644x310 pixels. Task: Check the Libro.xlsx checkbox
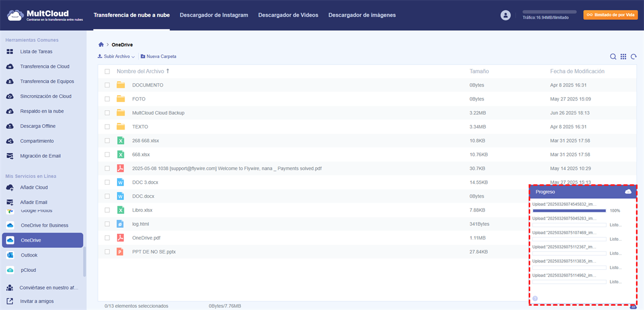pyautogui.click(x=107, y=210)
